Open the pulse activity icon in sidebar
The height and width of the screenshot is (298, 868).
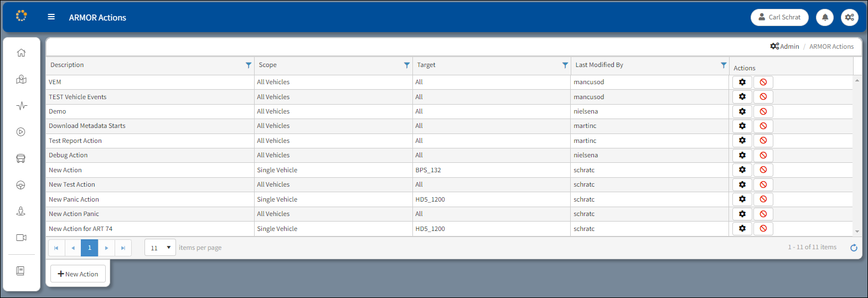point(22,106)
